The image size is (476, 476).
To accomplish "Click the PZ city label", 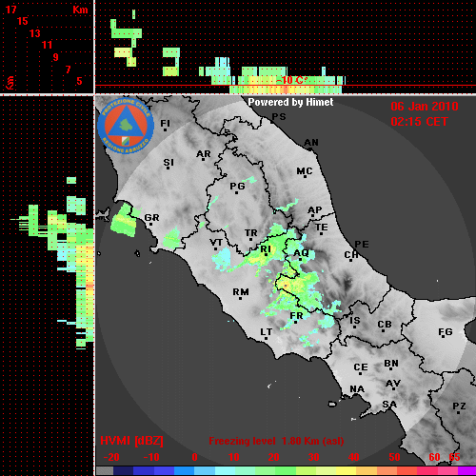I will tap(459, 406).
